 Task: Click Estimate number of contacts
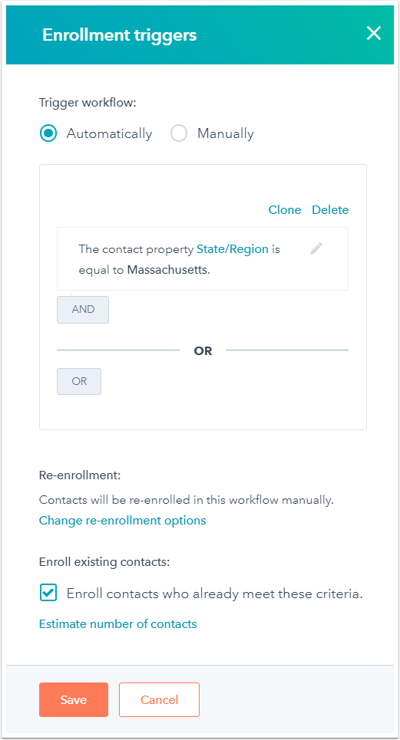click(x=118, y=624)
